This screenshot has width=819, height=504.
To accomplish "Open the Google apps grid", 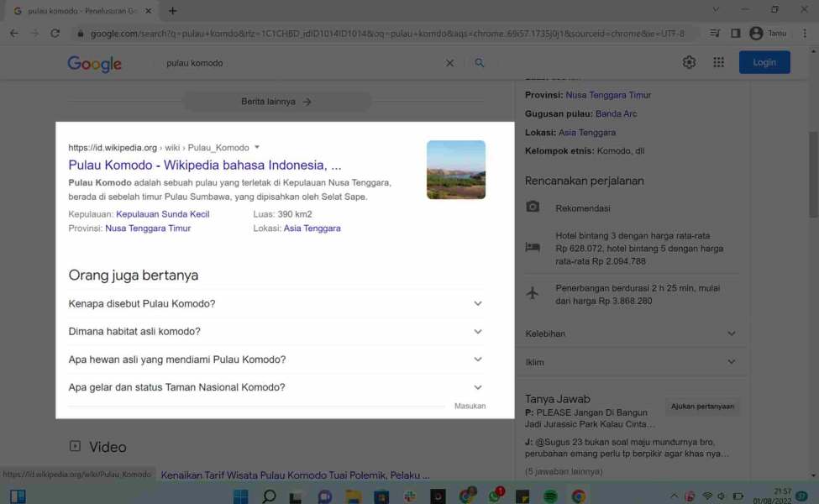I will click(x=719, y=62).
